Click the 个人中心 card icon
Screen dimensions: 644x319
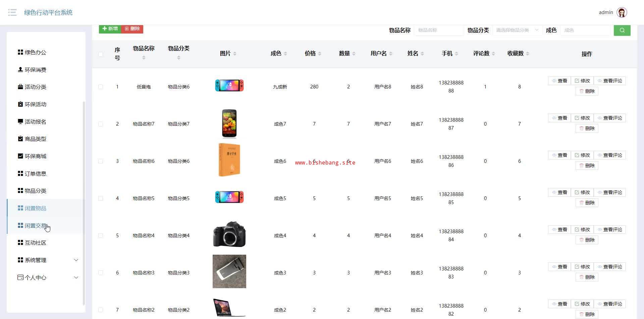tap(20, 277)
